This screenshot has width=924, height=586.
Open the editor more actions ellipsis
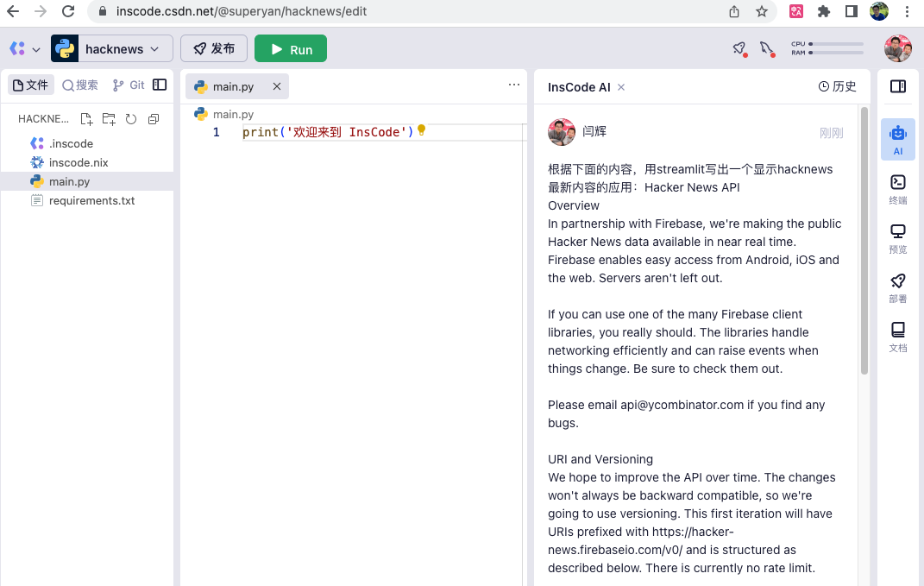[x=514, y=85]
